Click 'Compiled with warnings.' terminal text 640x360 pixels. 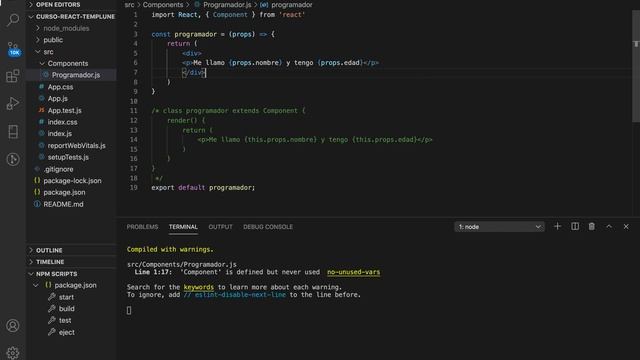coord(170,249)
